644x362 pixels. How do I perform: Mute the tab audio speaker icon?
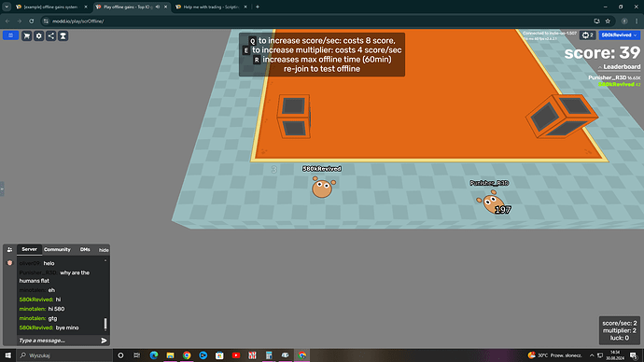coord(158,7)
